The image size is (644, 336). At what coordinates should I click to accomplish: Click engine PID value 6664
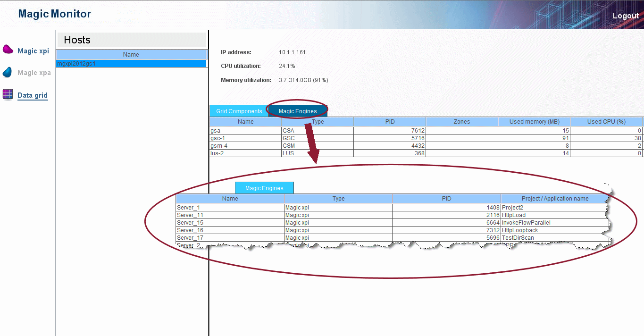tap(492, 222)
